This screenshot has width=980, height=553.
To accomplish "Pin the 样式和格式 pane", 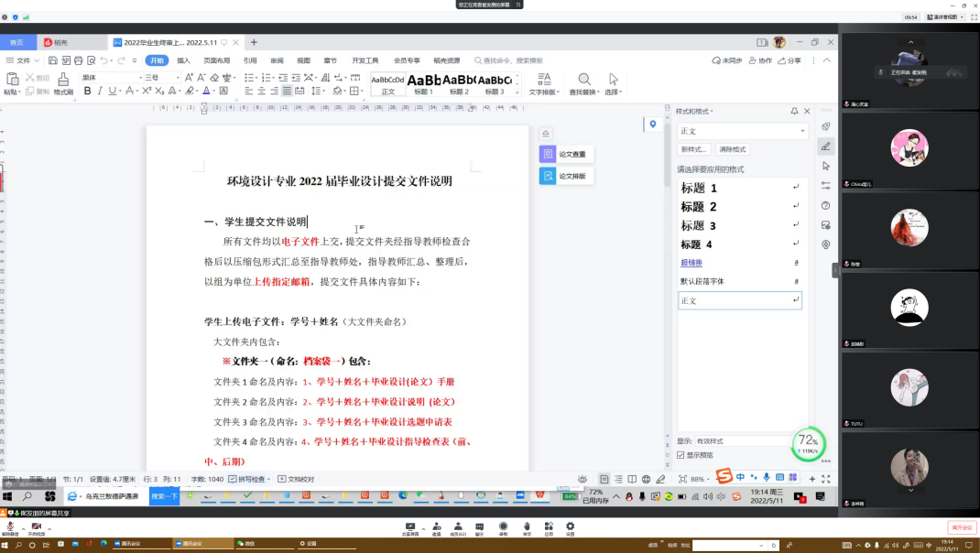I will [794, 111].
